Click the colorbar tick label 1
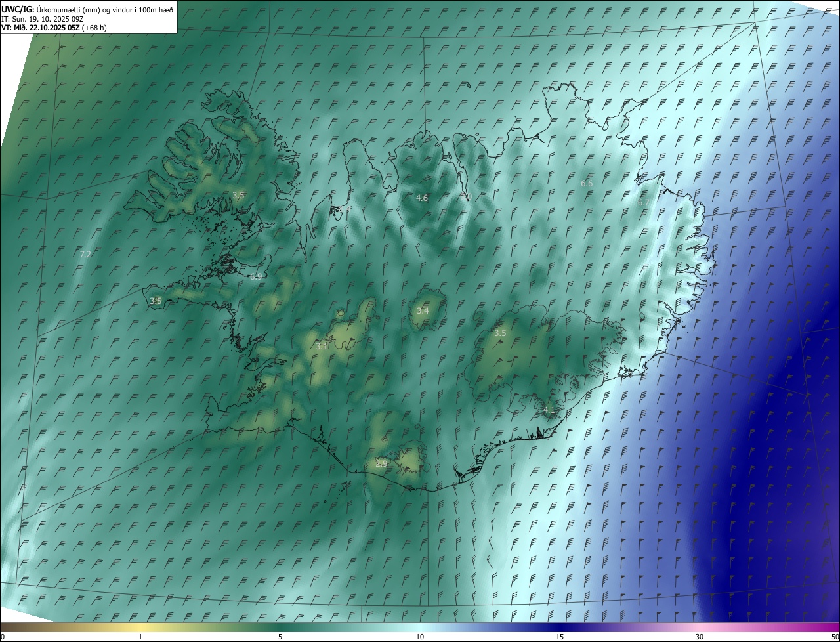840x642 pixels. click(140, 637)
